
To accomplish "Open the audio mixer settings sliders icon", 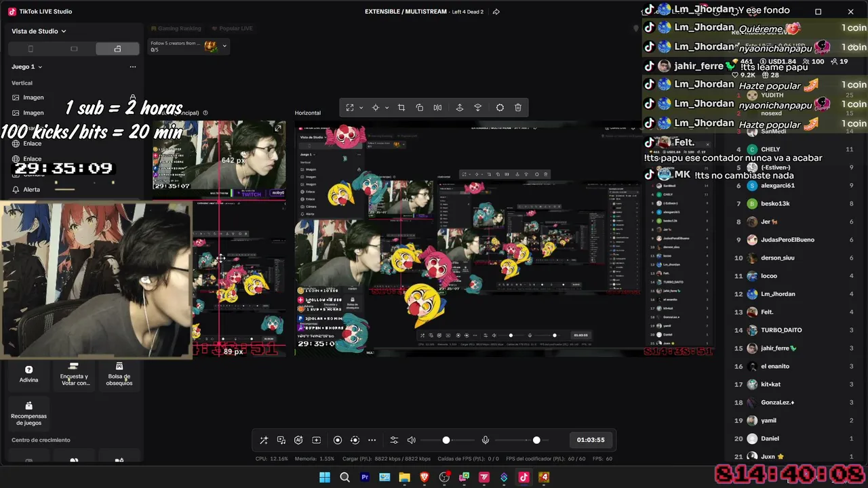I will (x=394, y=440).
